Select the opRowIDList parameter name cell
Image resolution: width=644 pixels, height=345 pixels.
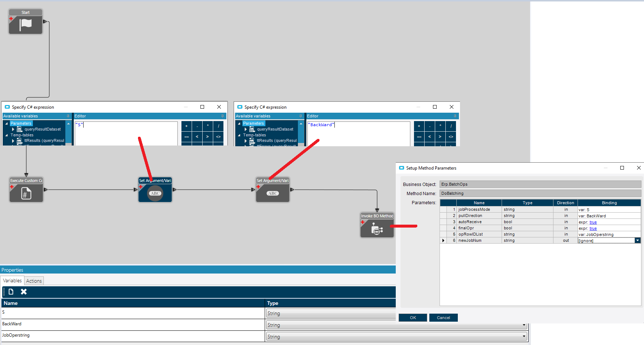click(479, 234)
